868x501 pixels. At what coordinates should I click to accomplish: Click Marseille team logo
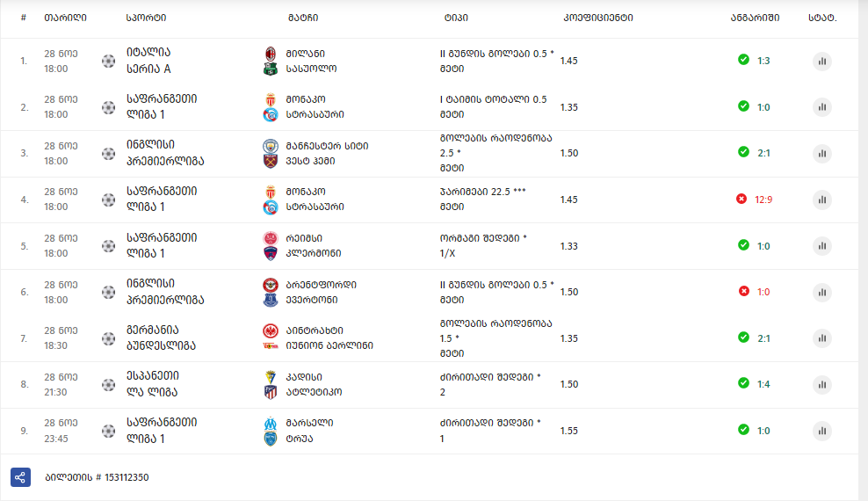[270, 424]
